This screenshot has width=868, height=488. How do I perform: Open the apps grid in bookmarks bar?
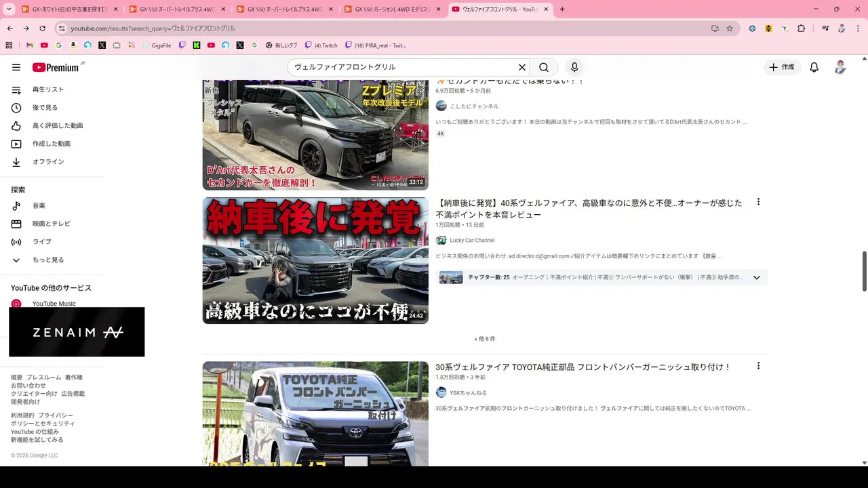point(9,45)
